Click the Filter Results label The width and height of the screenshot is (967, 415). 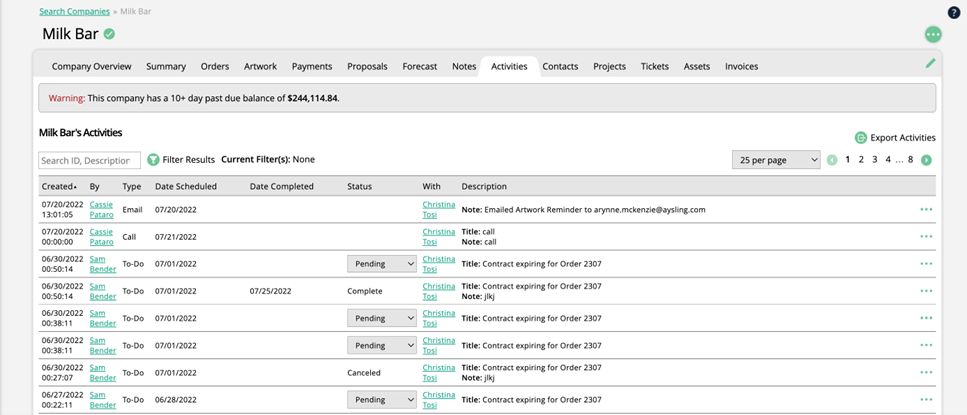(189, 160)
